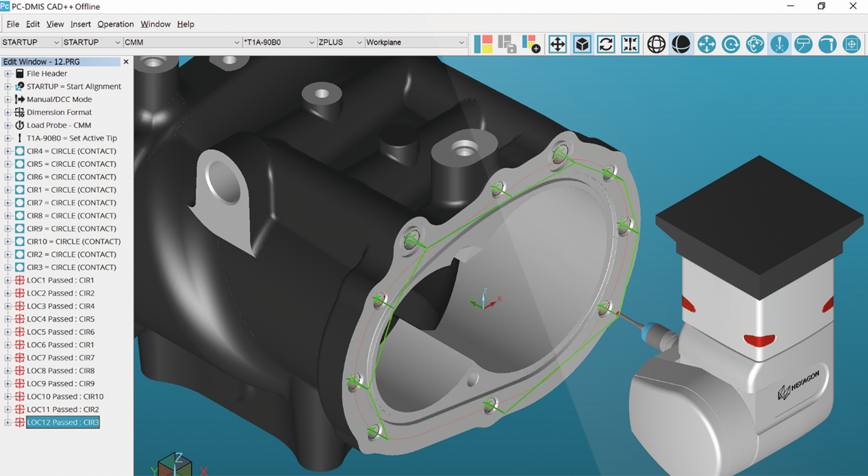Select LOC1 Passed : CIR1 item
This screenshot has width=868, height=476.
click(x=60, y=280)
